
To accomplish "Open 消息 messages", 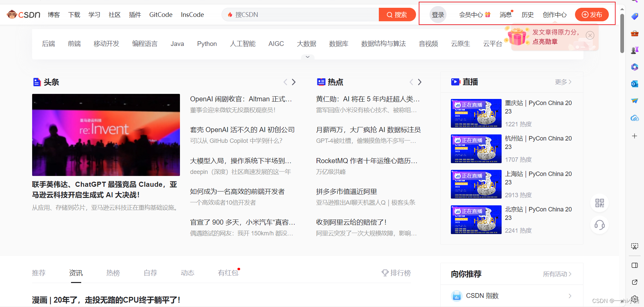I will (506, 15).
